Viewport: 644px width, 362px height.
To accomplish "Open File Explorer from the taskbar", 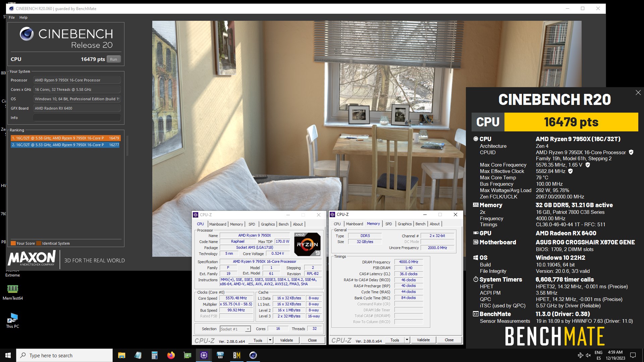I will pos(121,355).
